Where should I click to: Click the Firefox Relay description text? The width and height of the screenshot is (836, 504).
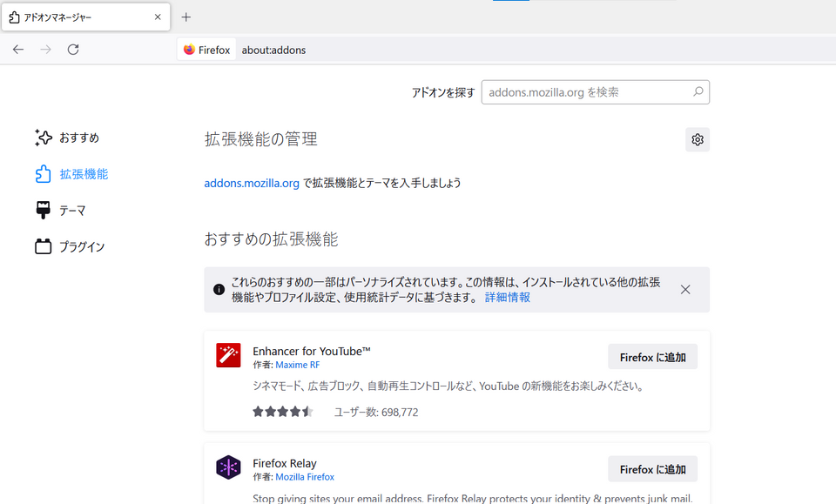pyautogui.click(x=473, y=498)
